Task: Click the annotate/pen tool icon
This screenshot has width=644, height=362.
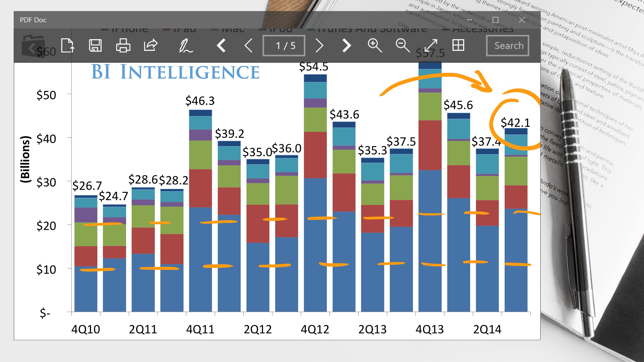Action: coord(185,46)
